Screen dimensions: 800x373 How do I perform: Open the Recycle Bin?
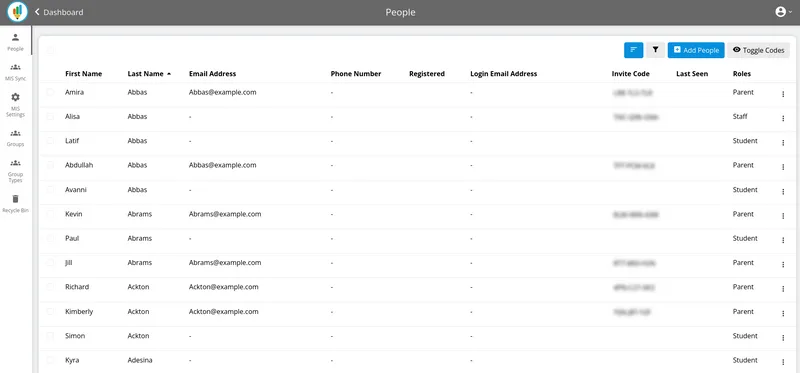coord(15,203)
